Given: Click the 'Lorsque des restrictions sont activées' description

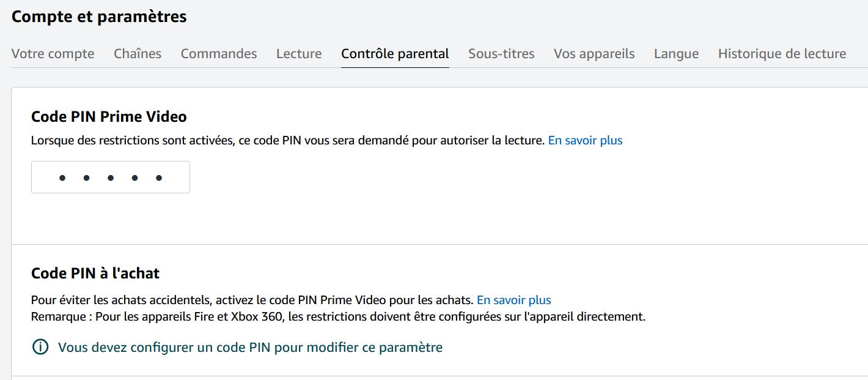Looking at the screenshot, I should [287, 141].
